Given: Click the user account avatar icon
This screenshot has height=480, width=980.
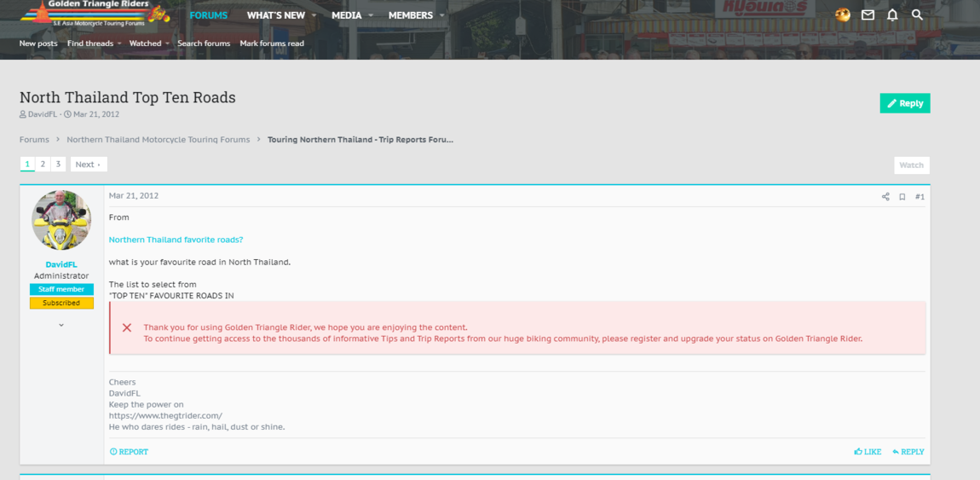Looking at the screenshot, I should (842, 15).
